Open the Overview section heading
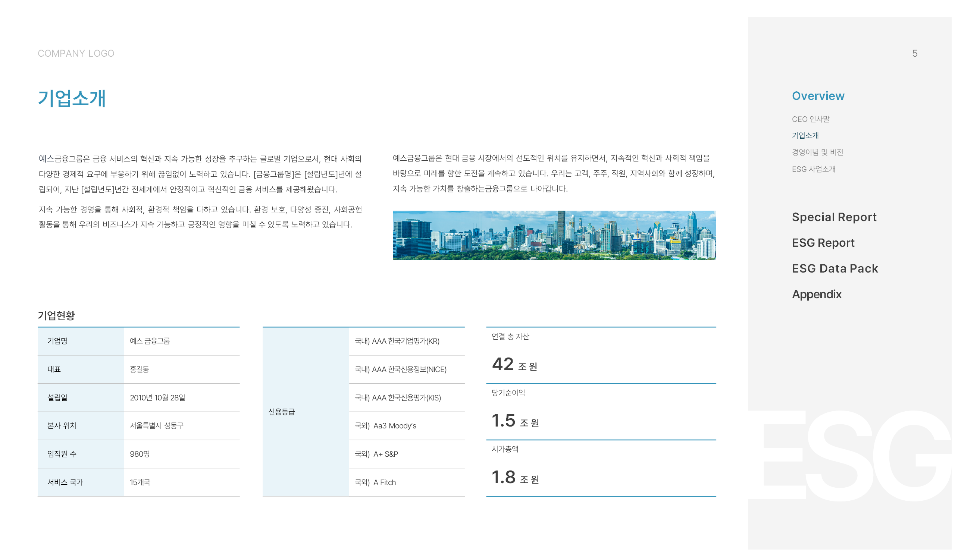Viewport: 958px width, 560px height. (x=818, y=96)
